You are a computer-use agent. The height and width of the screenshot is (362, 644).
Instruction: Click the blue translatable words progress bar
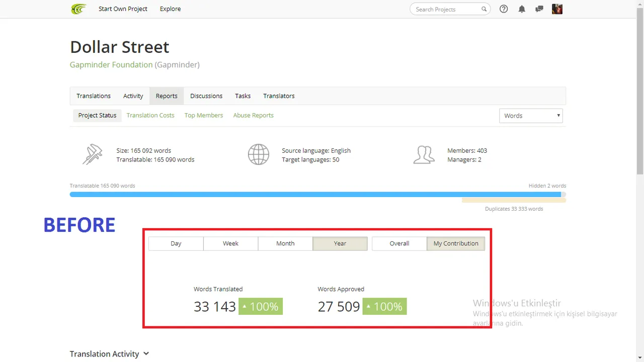coord(315,195)
